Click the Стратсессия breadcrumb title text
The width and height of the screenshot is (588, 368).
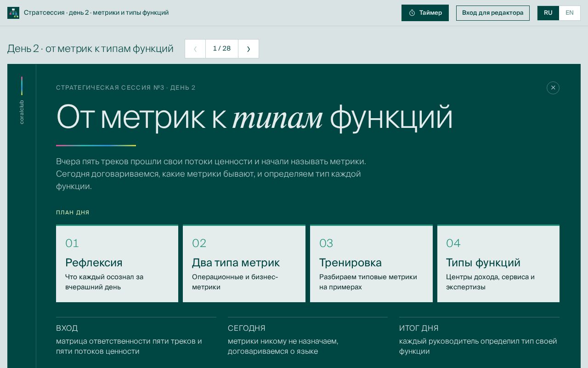pyautogui.click(x=96, y=13)
